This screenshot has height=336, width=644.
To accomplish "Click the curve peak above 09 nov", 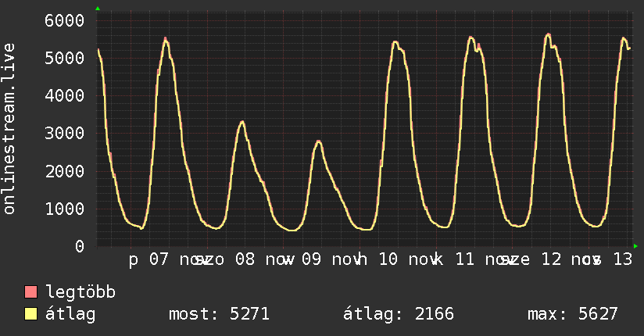I will coord(318,141).
